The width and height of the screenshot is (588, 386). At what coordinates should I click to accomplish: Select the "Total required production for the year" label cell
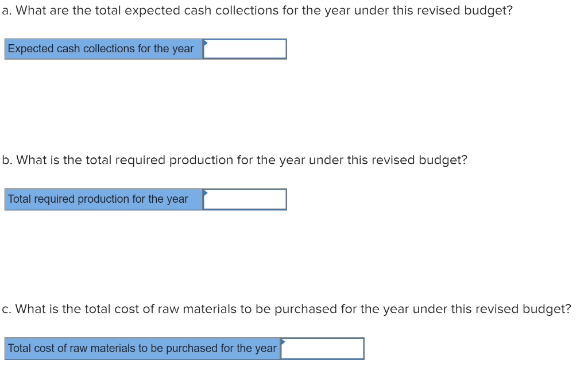pos(104,199)
